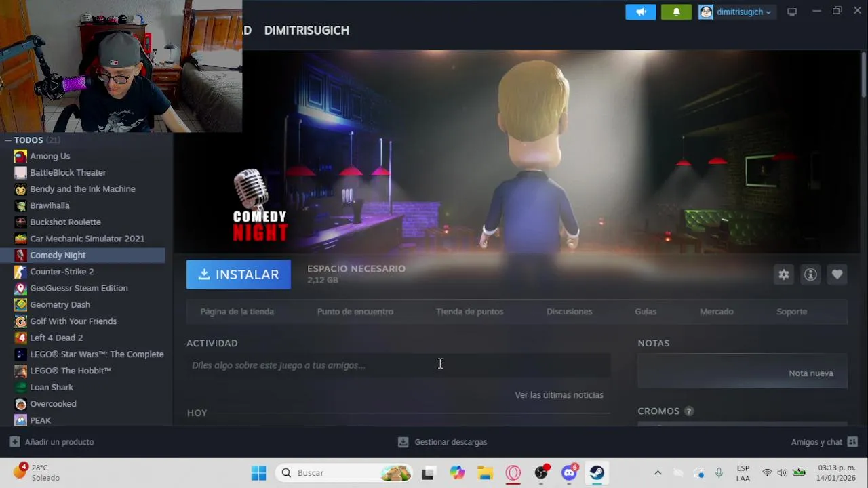This screenshot has width=868, height=488.
Task: Open Discord from the taskbar
Action: [569, 473]
